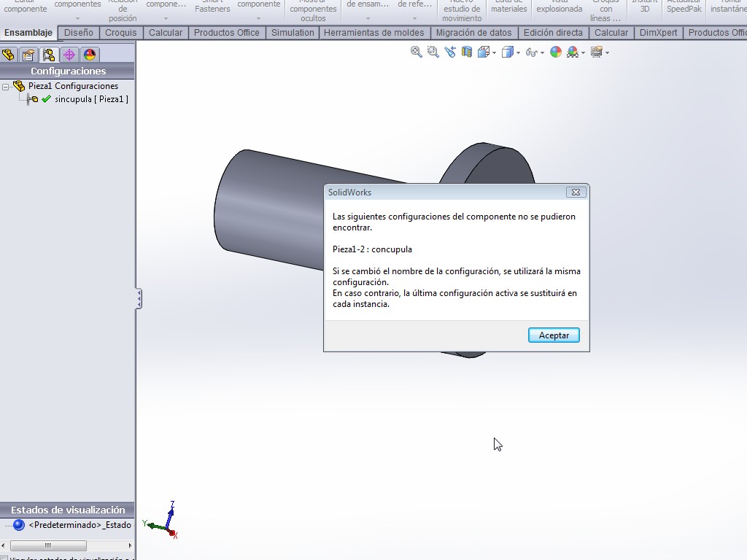Viewport: 747px width, 560px height.
Task: Open Herramientas de moldes tab
Action: pyautogui.click(x=374, y=32)
